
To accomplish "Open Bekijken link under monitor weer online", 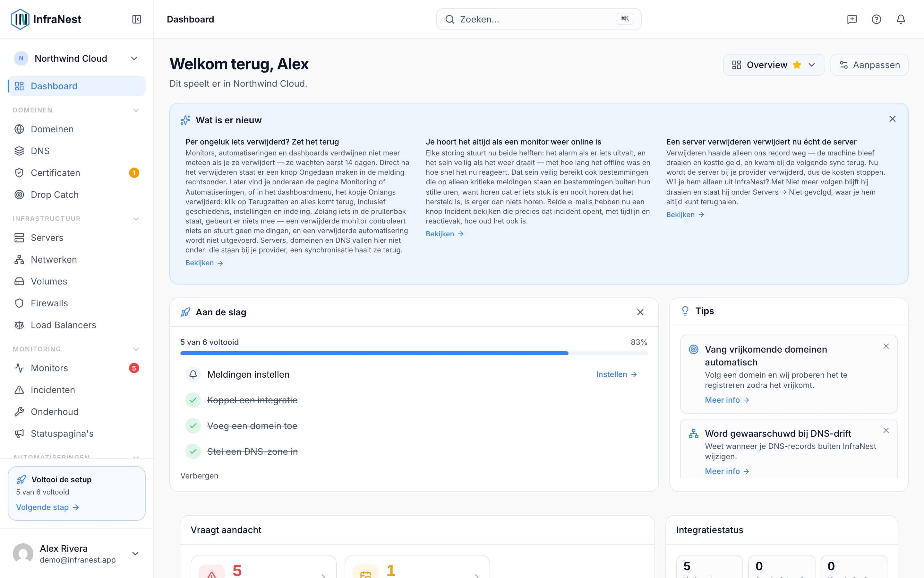I will click(x=445, y=234).
